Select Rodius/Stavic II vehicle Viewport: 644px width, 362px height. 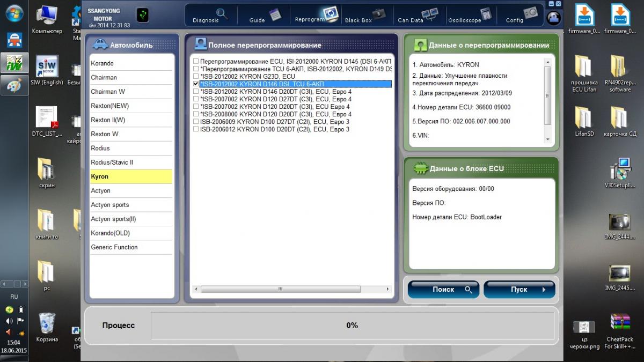click(x=131, y=162)
